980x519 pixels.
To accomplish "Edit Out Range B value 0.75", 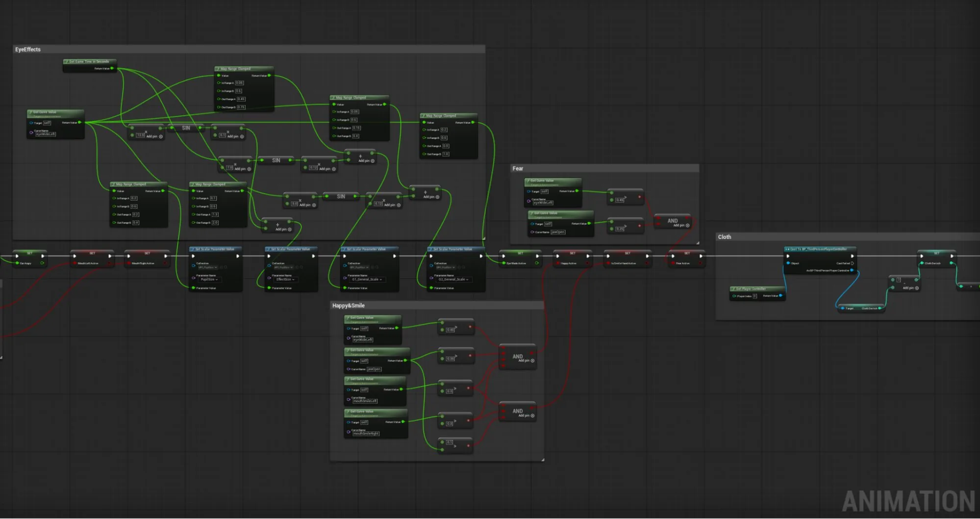I will pyautogui.click(x=241, y=107).
